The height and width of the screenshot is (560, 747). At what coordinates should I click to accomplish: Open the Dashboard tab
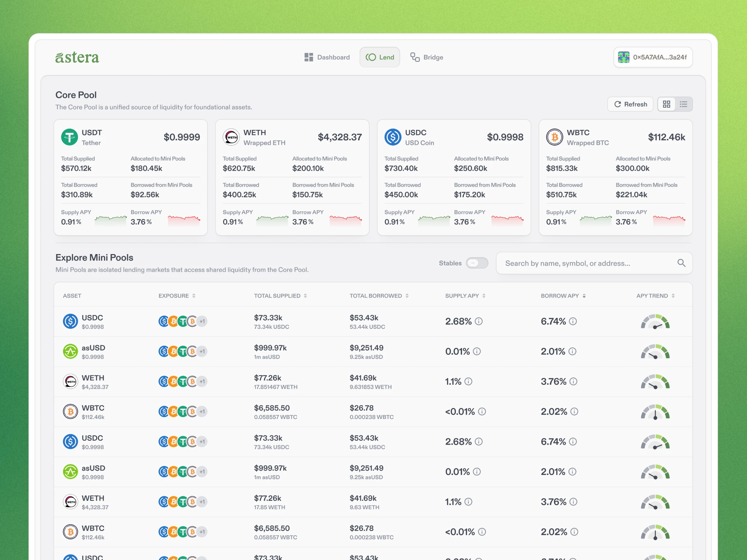point(327,57)
